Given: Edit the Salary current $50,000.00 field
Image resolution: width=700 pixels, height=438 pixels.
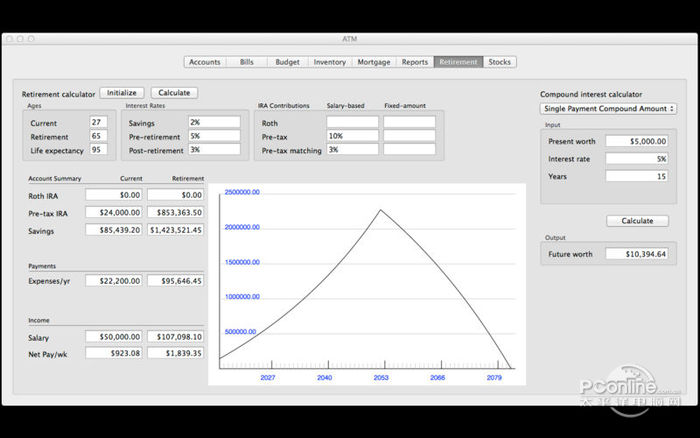Looking at the screenshot, I should coord(114,337).
